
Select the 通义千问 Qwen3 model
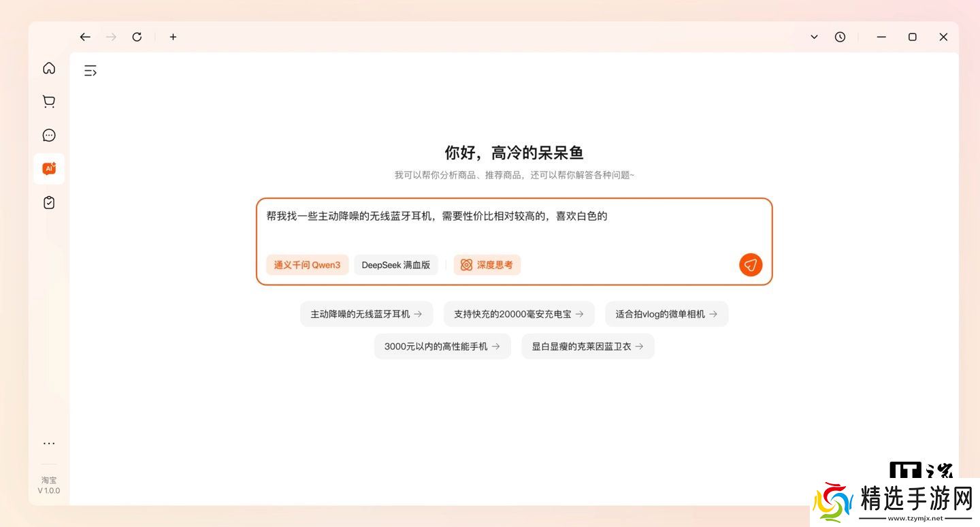[307, 265]
